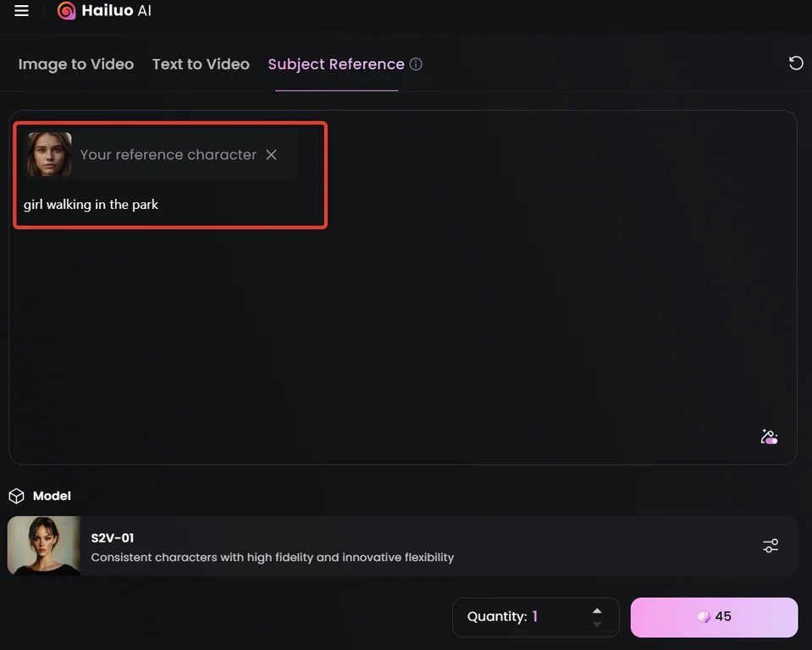This screenshot has height=650, width=812.
Task: Open the Text to Video tab
Action: point(201,64)
